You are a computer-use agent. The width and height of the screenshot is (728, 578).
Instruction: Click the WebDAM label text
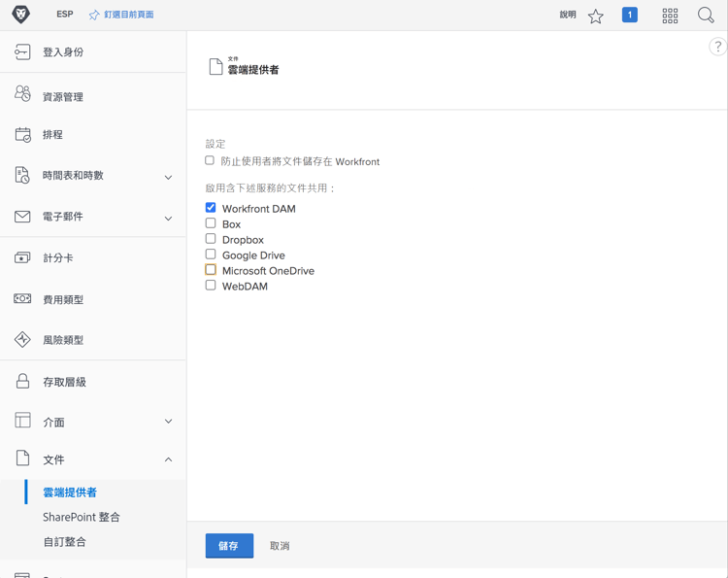click(x=245, y=287)
